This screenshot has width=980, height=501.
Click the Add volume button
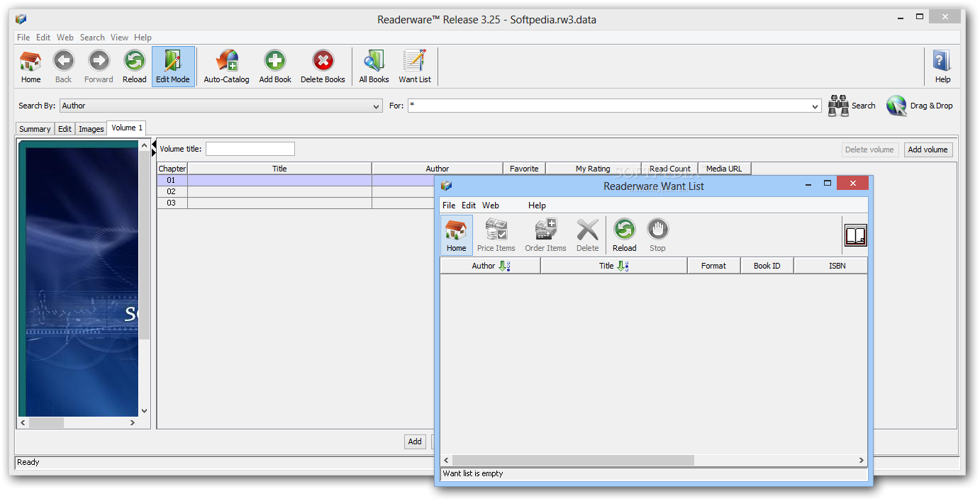(928, 150)
